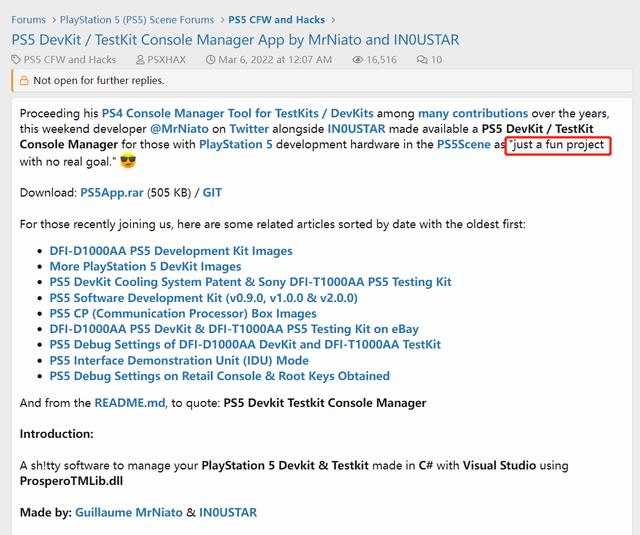This screenshot has width=640, height=535.
Task: Click the lock icon in the notice bar
Action: (x=24, y=80)
